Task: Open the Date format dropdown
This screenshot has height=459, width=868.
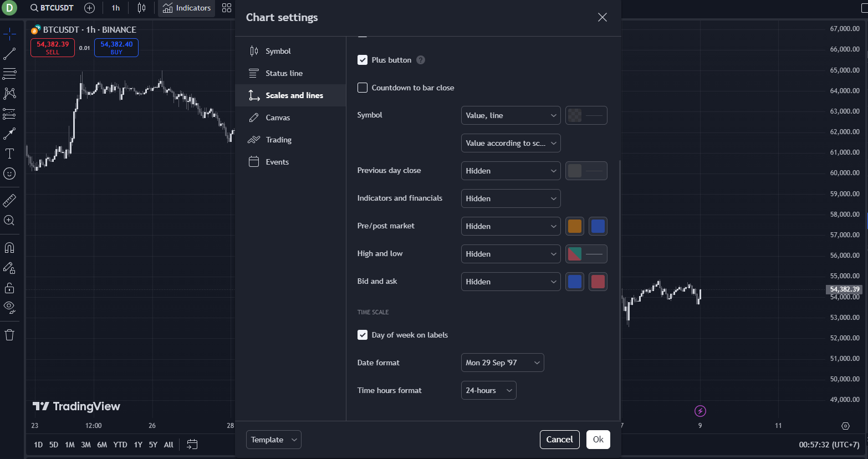Action: [502, 363]
